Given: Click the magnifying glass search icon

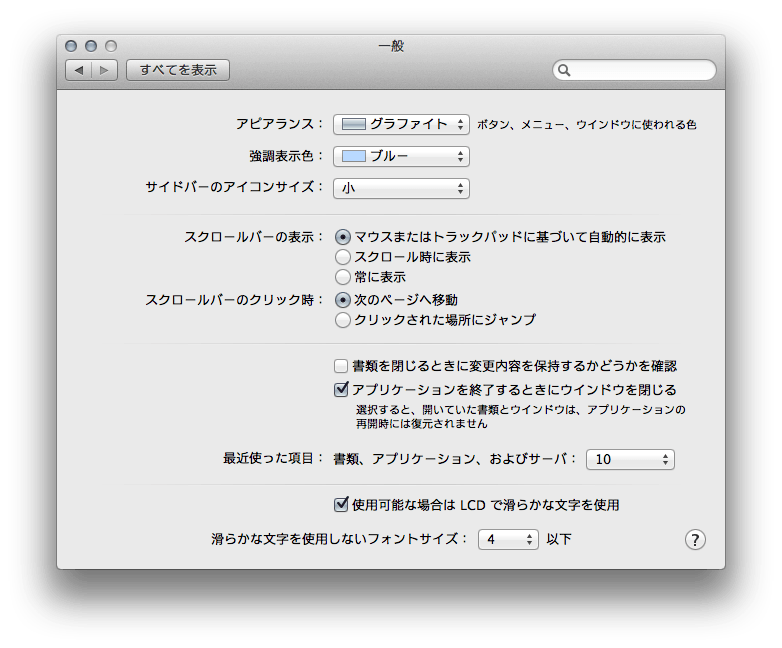Looking at the screenshot, I should pyautogui.click(x=565, y=70).
